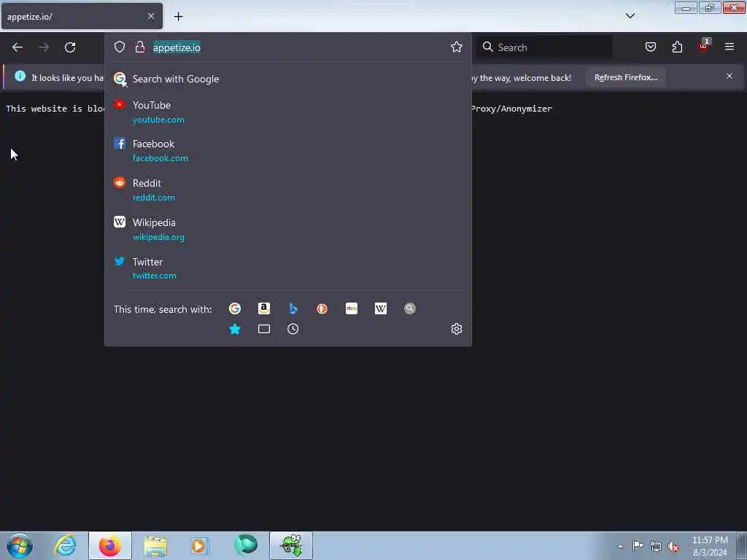Choose Search with Google suggestion

tap(287, 79)
